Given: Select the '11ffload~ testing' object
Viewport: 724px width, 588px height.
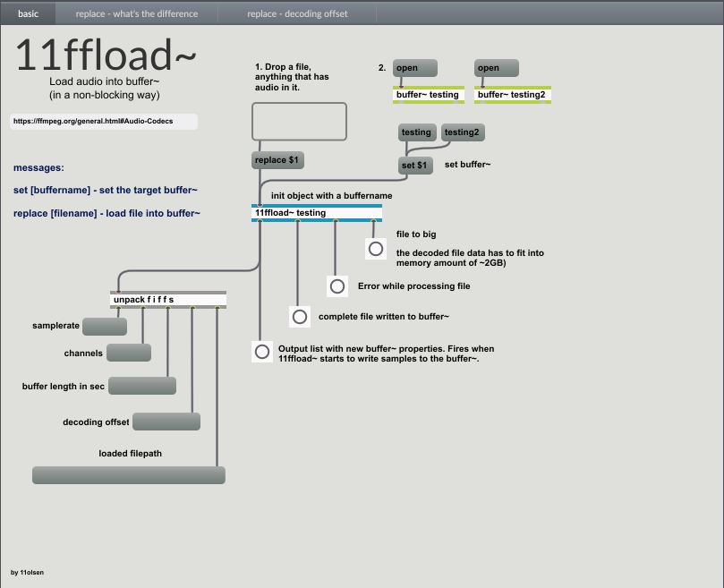Looking at the screenshot, I should [317, 213].
